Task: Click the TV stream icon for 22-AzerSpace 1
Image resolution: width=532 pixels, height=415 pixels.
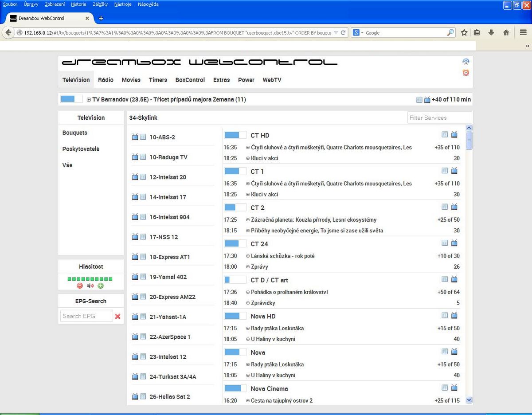Action: pyautogui.click(x=135, y=337)
